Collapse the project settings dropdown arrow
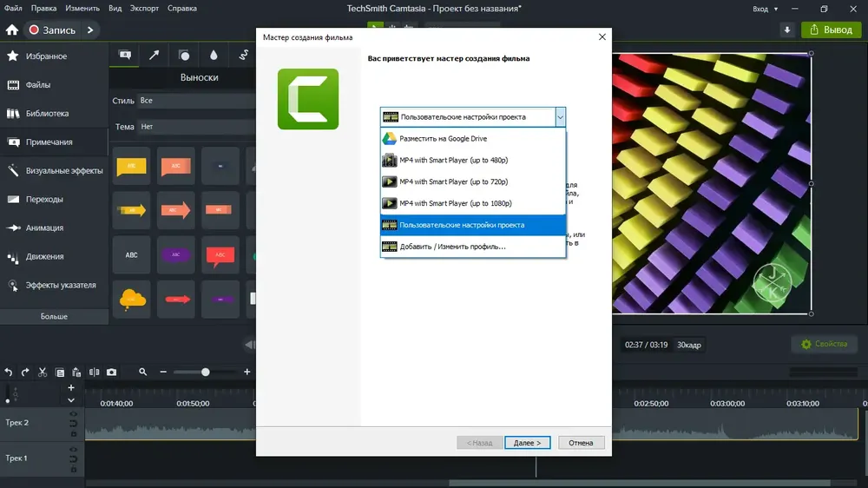868x488 pixels. (x=560, y=117)
